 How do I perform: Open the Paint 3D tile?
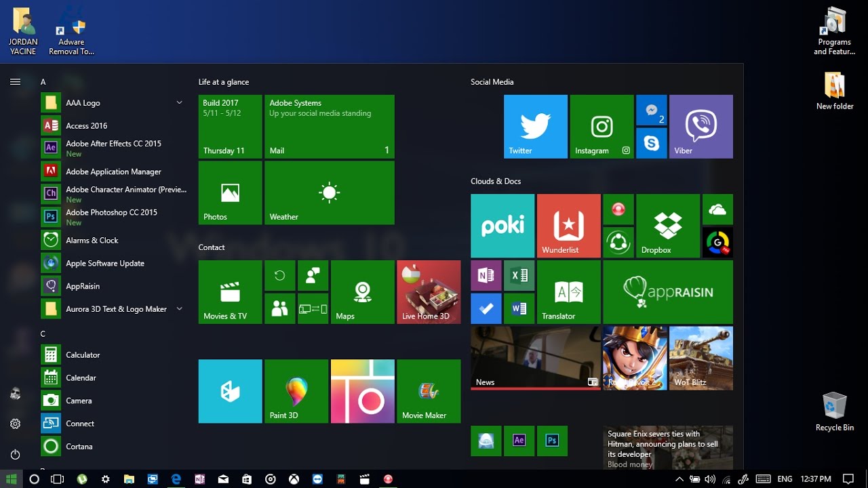tap(296, 391)
